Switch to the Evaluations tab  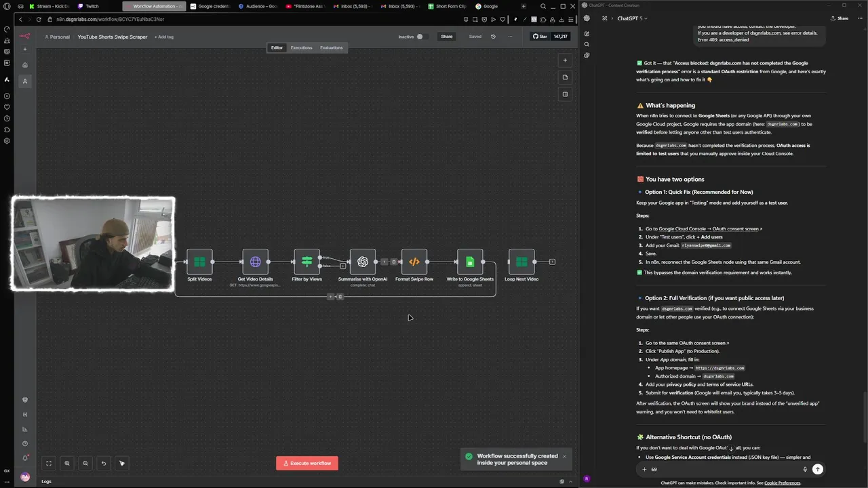[x=331, y=47]
